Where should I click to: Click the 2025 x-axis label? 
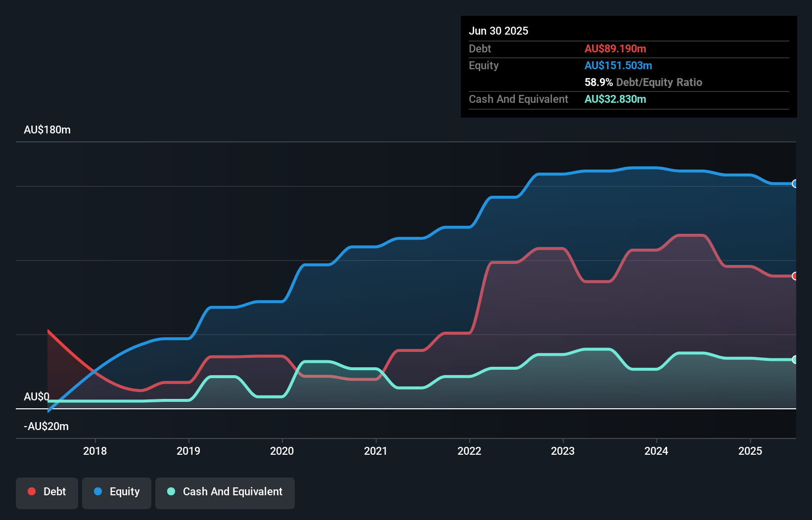point(750,451)
